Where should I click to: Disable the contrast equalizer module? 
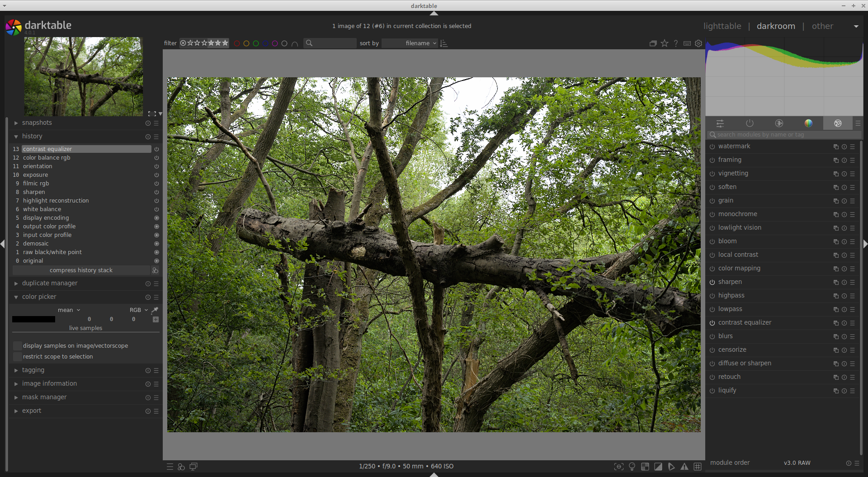pos(712,323)
